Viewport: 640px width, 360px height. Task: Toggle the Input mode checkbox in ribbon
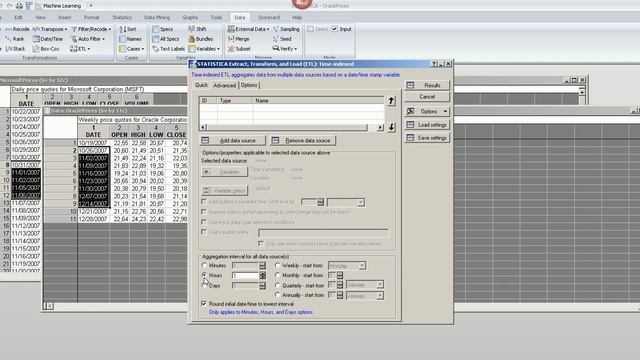(x=335, y=29)
